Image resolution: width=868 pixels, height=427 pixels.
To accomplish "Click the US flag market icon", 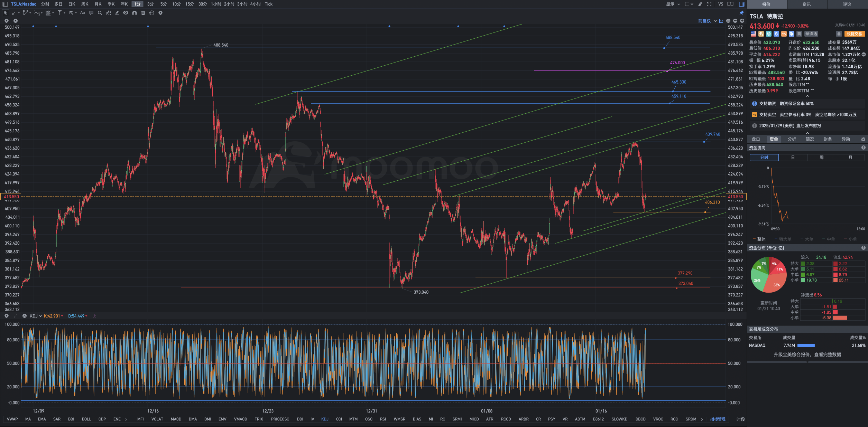I will click(x=753, y=34).
